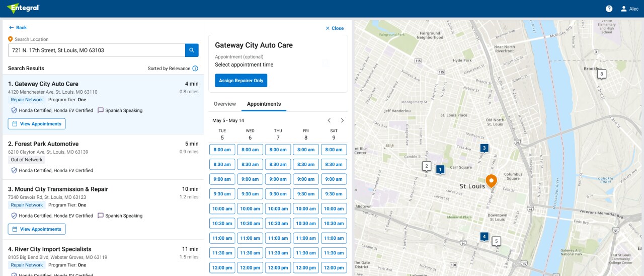Go back using the Back arrow link
The image size is (644, 276).
(18, 28)
